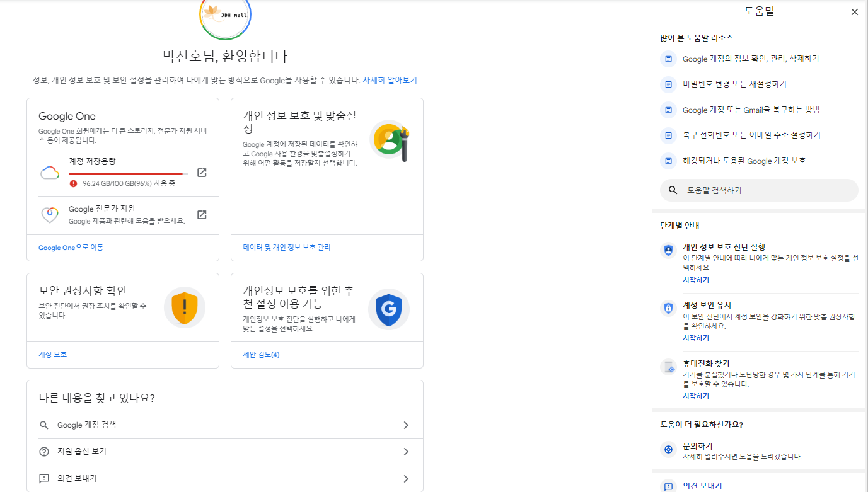The width and height of the screenshot is (868, 492).
Task: Click the Google 계정 검색 magnifier icon
Action: coord(44,425)
